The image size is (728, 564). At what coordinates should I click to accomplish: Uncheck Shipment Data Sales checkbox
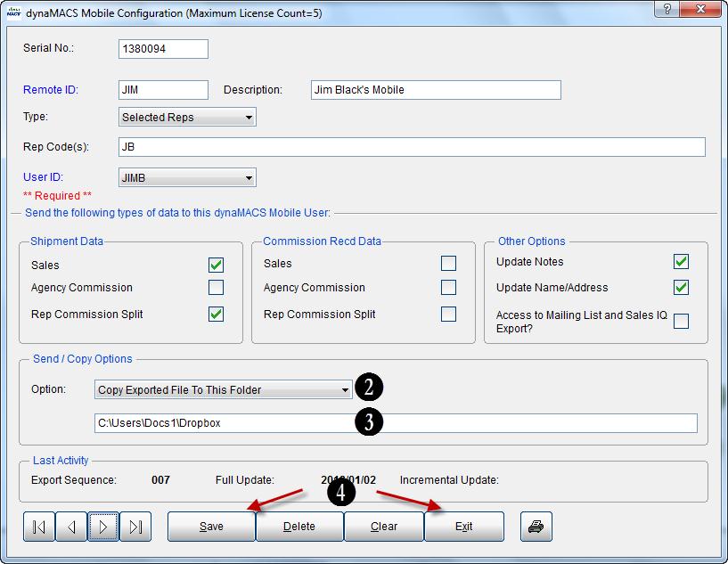coord(216,265)
